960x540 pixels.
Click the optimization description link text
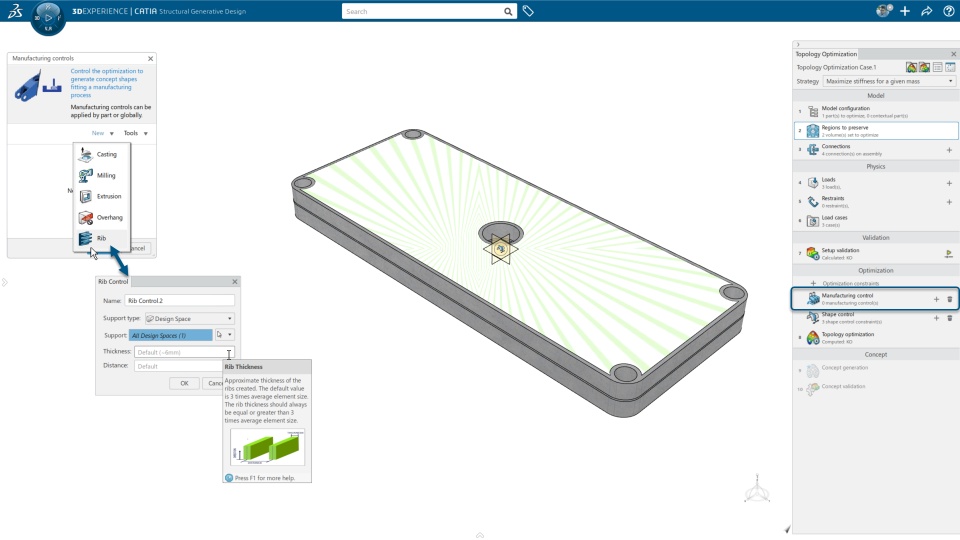click(x=107, y=83)
